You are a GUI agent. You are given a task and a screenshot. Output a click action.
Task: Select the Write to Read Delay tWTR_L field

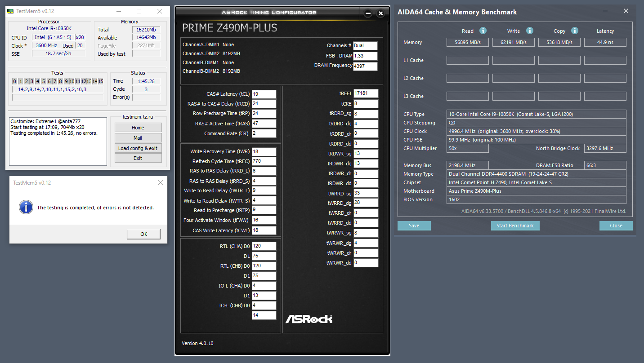coord(264,191)
